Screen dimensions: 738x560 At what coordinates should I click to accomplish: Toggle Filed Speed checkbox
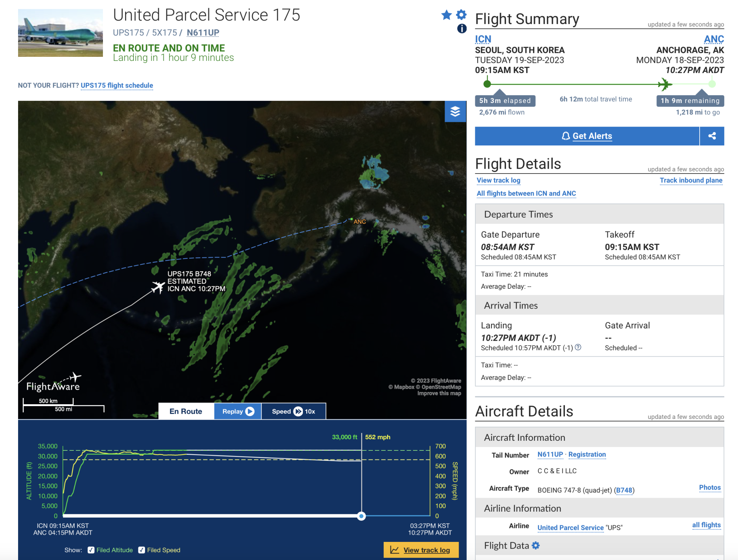(141, 550)
